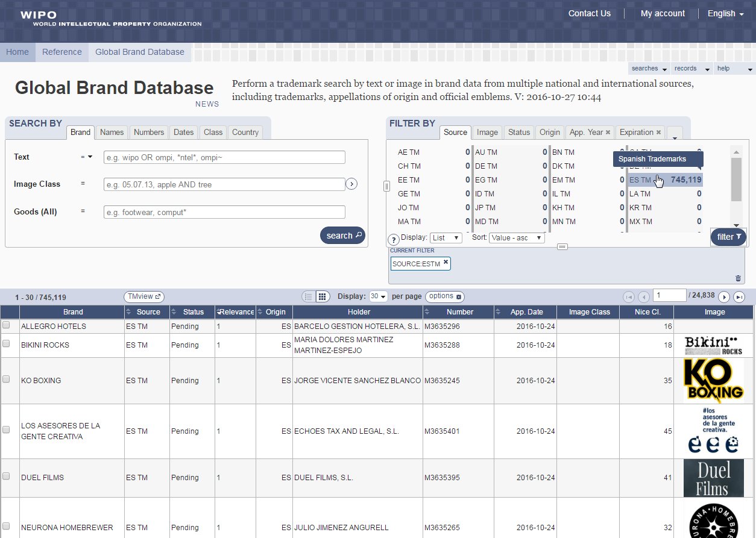Click the Text search input field
This screenshot has width=756, height=538.
(x=224, y=157)
